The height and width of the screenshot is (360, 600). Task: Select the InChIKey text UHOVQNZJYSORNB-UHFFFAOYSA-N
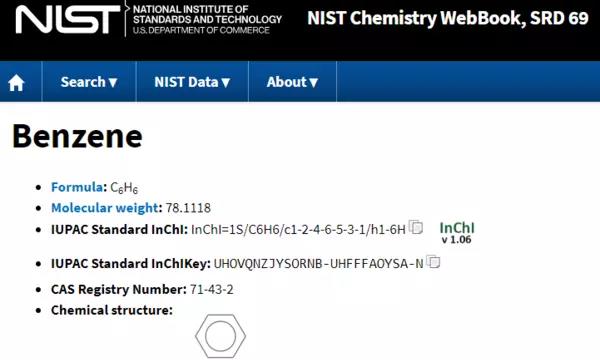(x=318, y=264)
